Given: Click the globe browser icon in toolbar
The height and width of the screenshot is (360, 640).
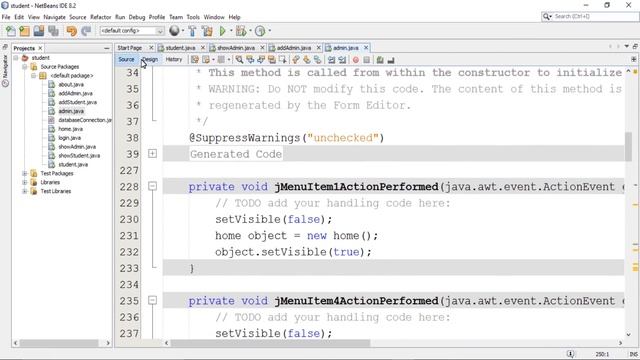Looking at the screenshot, I should coord(174,31).
